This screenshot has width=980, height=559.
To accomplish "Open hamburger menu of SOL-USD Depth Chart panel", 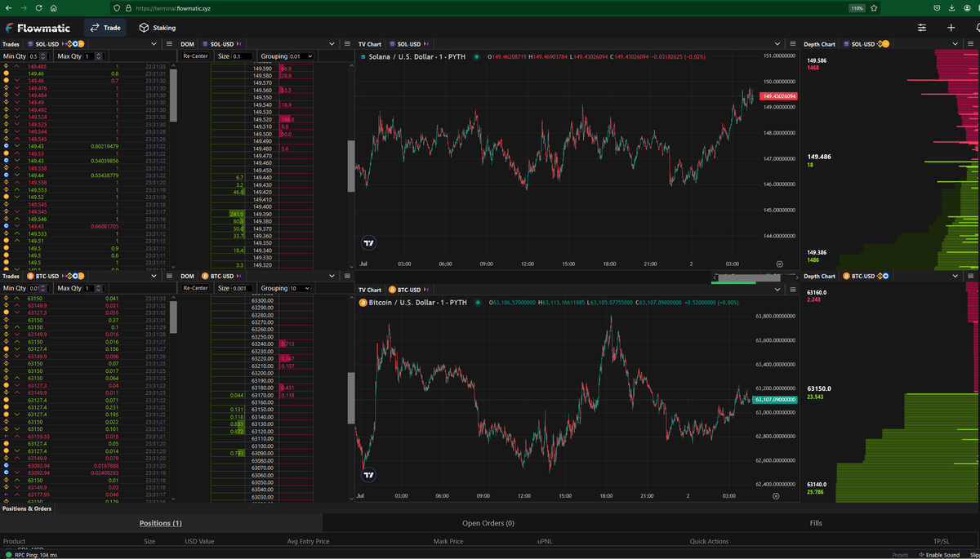I will (x=972, y=44).
